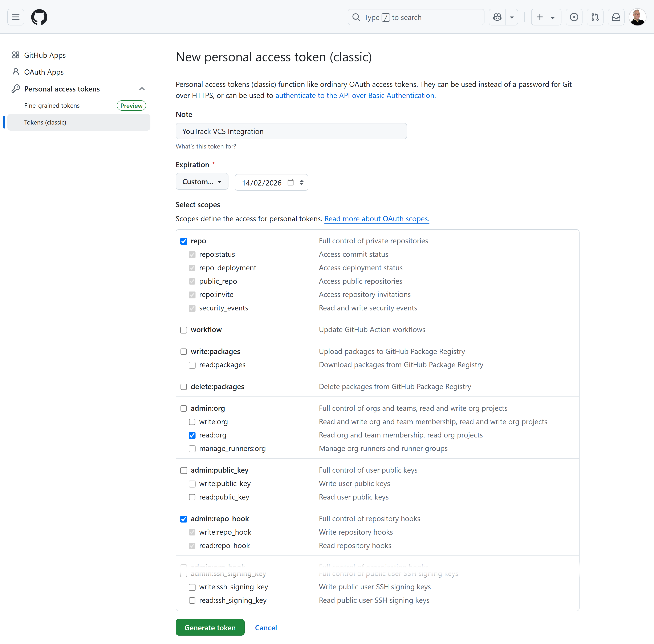Open the Issues icon in header
The width and height of the screenshot is (654, 644).
574,17
